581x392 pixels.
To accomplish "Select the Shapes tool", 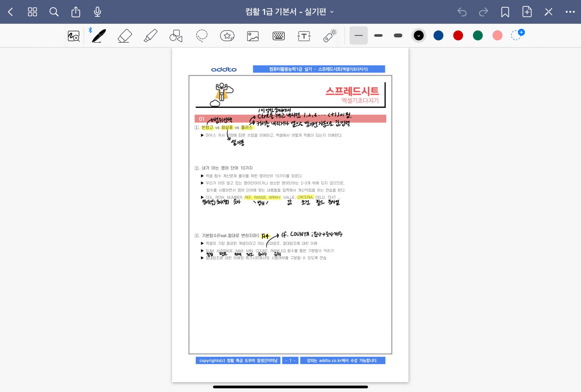I will (x=176, y=36).
